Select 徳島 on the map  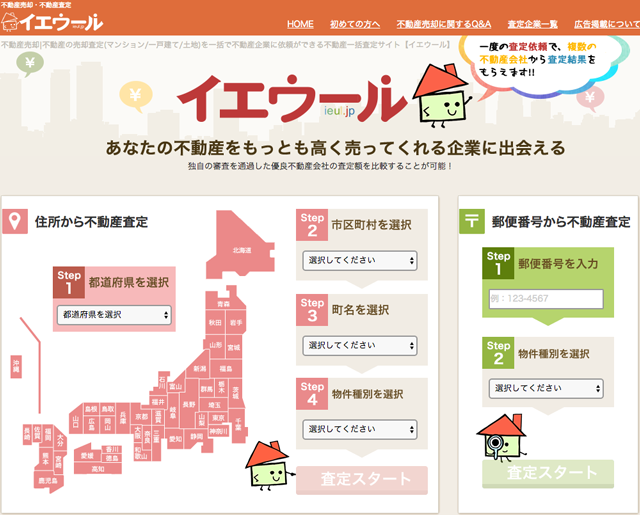(111, 458)
